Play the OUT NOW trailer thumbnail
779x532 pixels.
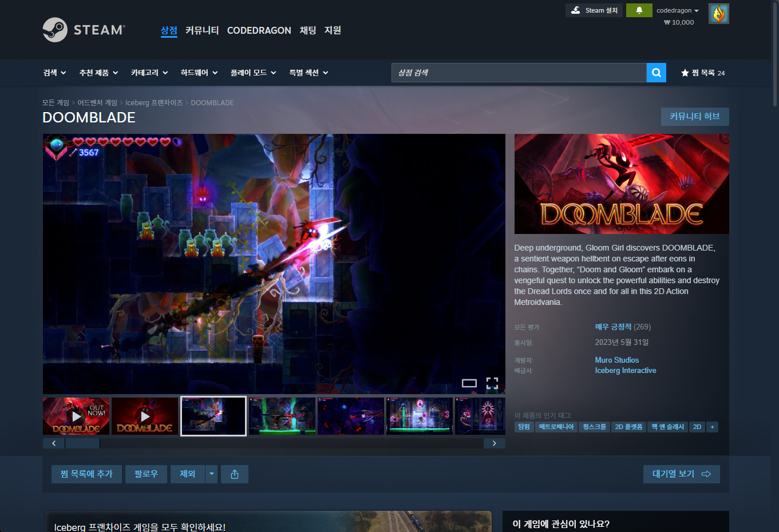[76, 416]
